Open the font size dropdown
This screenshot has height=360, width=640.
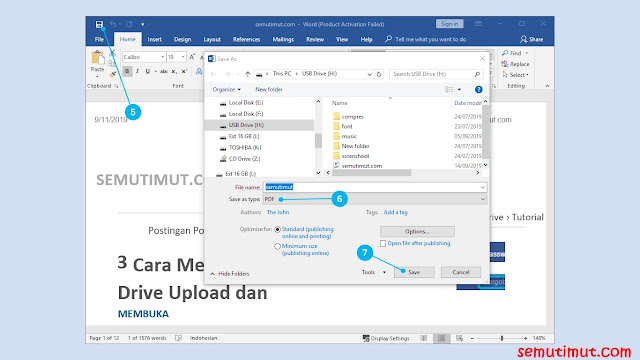point(183,57)
